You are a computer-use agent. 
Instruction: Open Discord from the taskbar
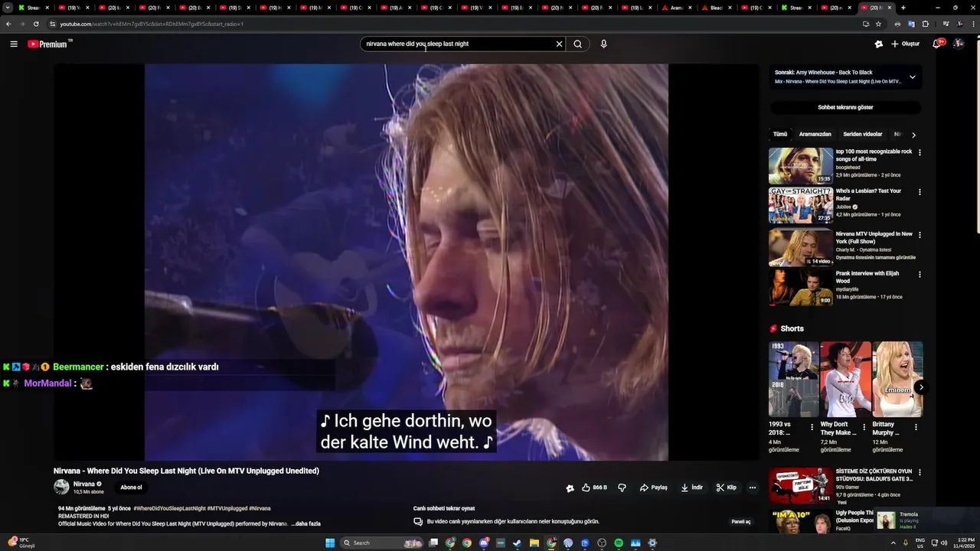[484, 543]
